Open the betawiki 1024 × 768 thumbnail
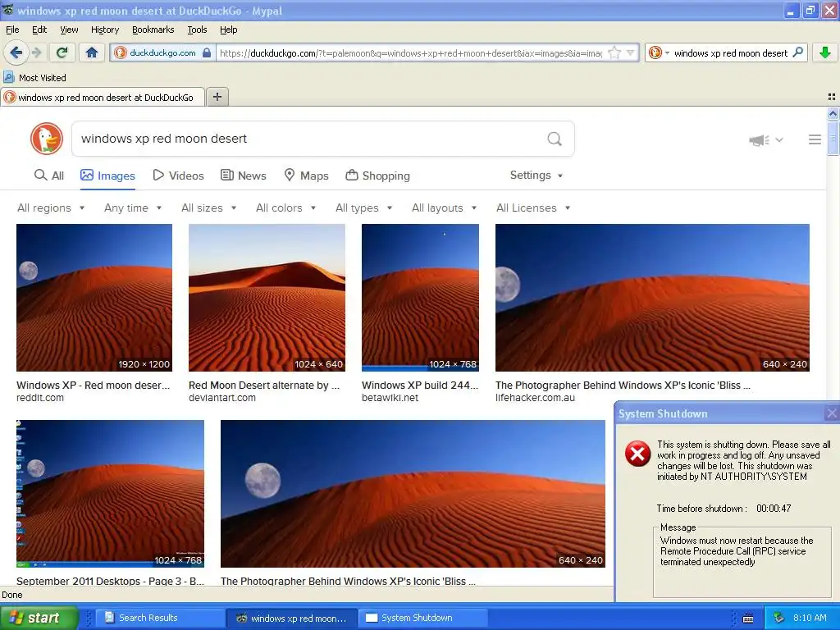Viewport: 840px width, 630px height. point(421,297)
